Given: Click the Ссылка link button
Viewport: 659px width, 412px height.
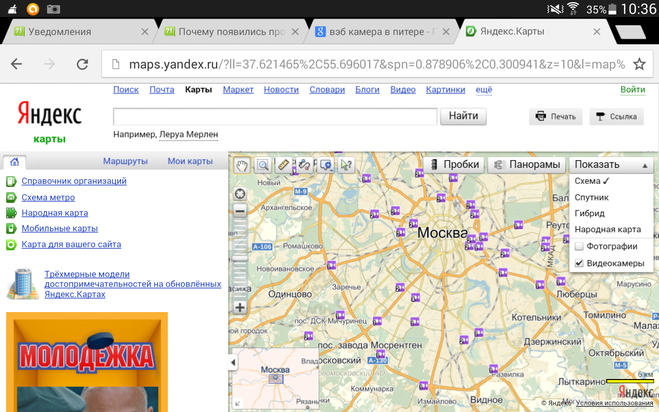Looking at the screenshot, I should (617, 116).
